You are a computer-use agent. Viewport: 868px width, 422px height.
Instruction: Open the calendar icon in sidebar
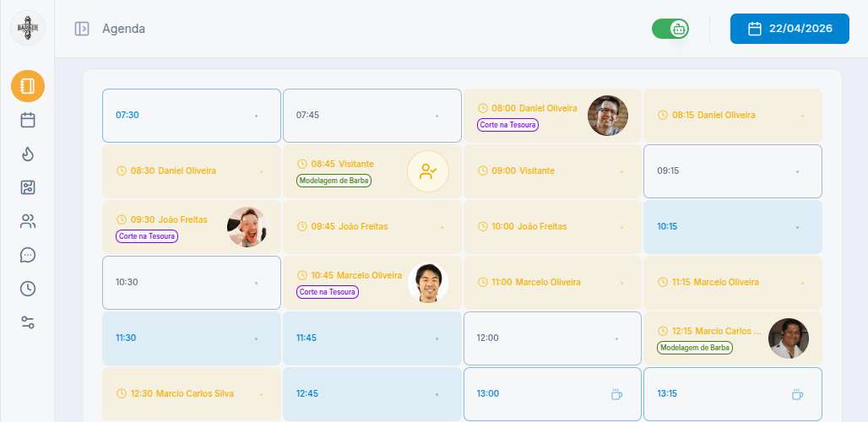click(28, 120)
